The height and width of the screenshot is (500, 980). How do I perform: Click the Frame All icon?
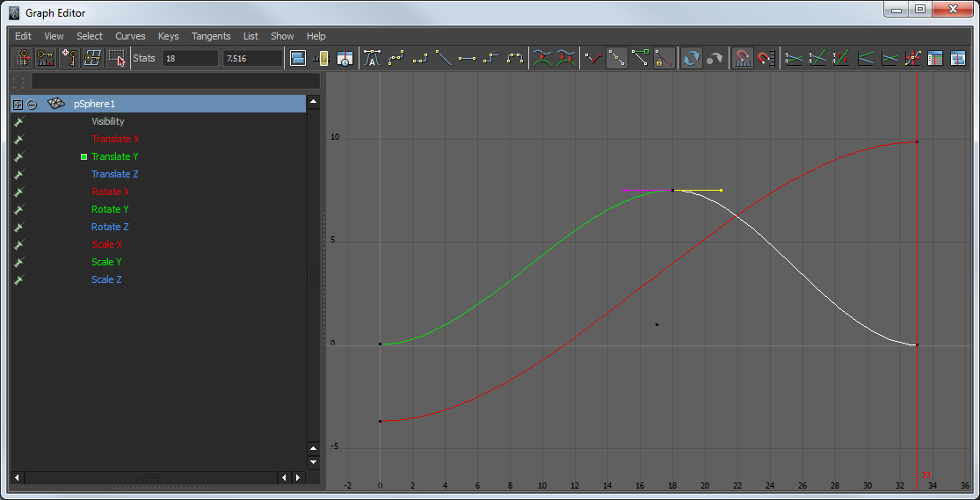point(298,59)
